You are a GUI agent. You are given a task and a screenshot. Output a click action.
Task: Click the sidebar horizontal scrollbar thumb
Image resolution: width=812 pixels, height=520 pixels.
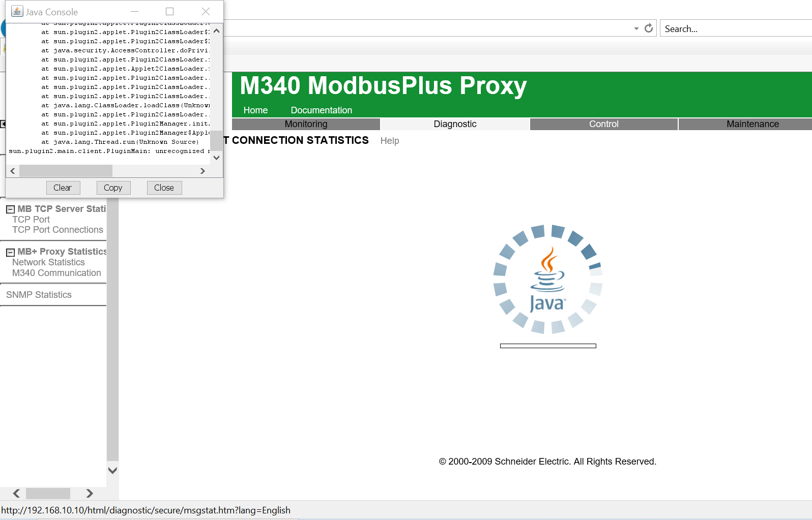[x=48, y=493]
